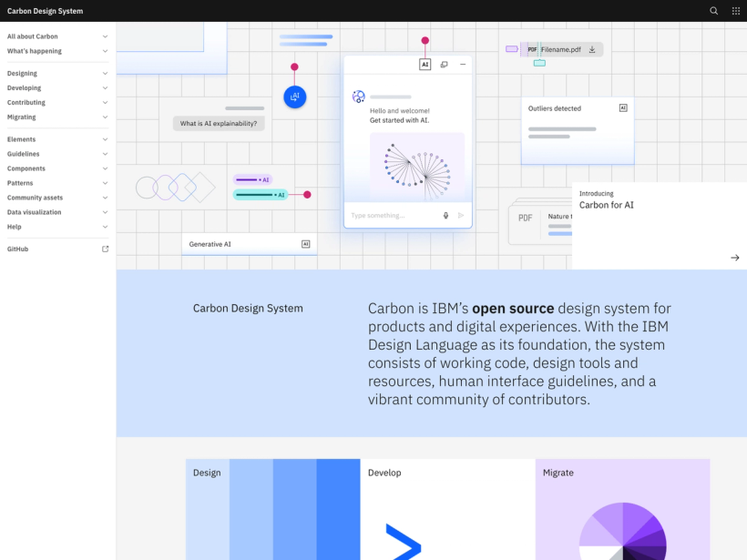Click the arrow on Carbon for AI card
The height and width of the screenshot is (560, 747).
tap(735, 258)
